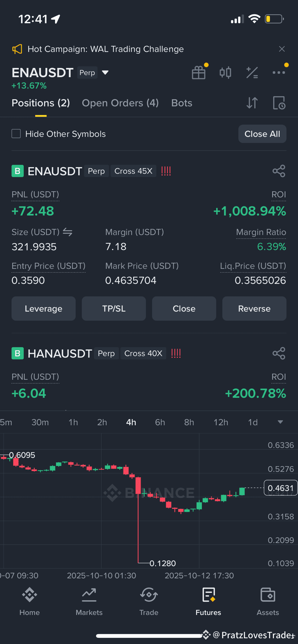
Task: Tap the Close All button
Action: [x=262, y=134]
